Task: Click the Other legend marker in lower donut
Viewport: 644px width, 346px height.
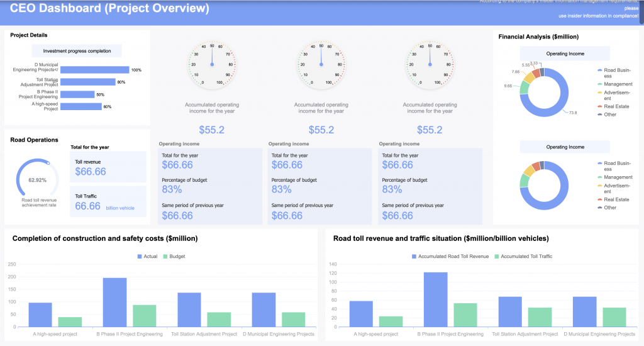Action: coord(599,207)
